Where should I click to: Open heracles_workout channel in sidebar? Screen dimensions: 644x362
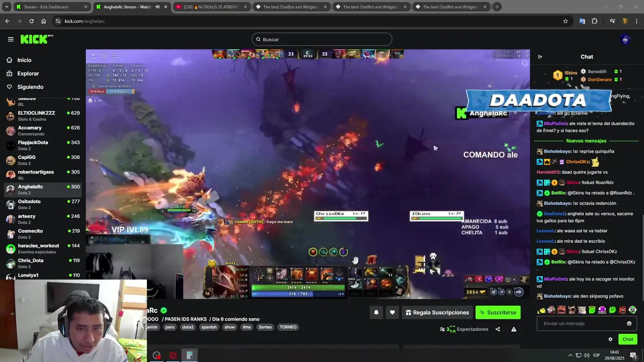tap(43, 248)
